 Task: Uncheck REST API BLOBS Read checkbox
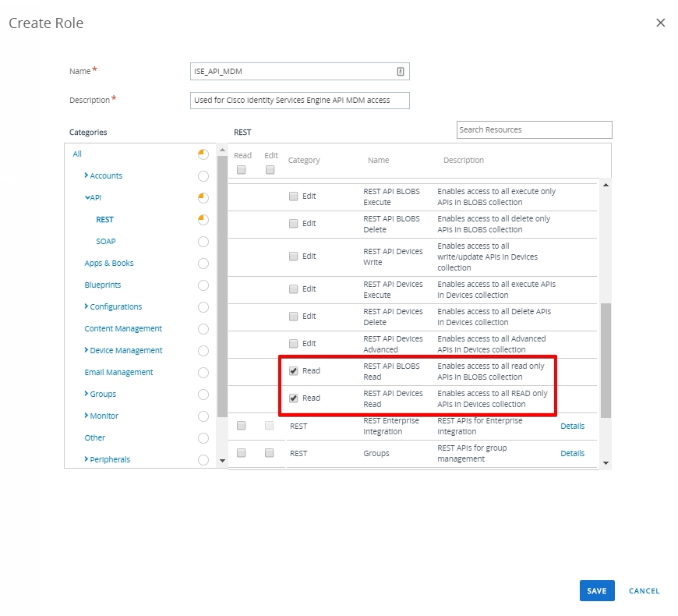(294, 371)
